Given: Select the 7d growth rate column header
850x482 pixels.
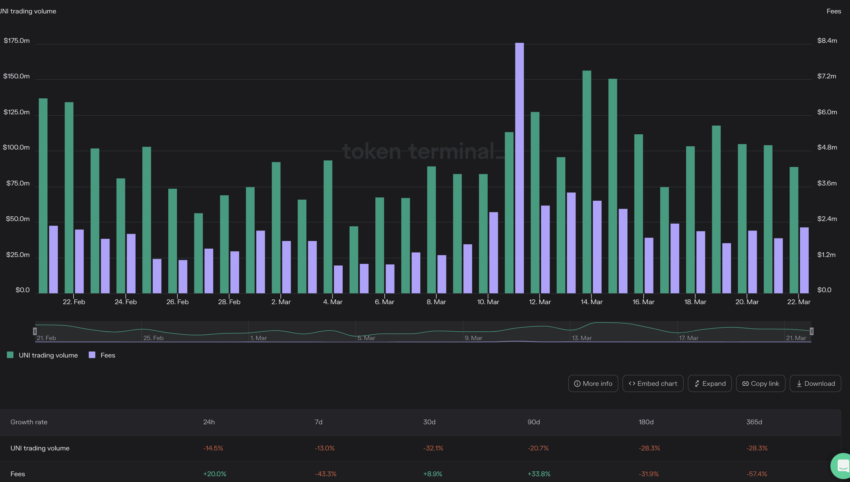Looking at the screenshot, I should (319, 422).
